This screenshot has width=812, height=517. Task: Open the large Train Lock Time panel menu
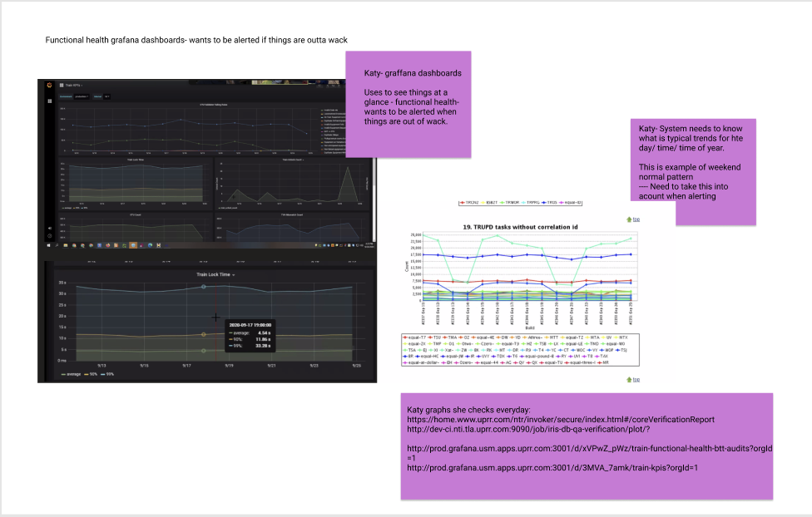click(215, 275)
